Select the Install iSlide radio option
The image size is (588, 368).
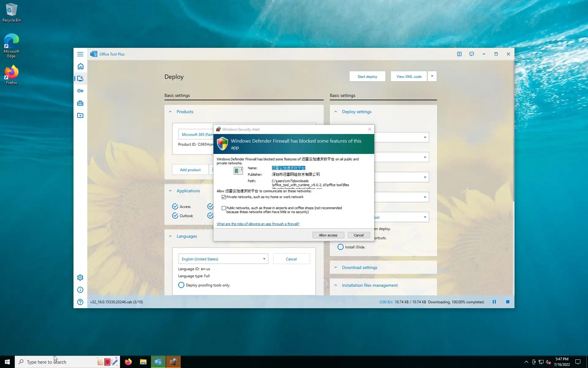pos(340,247)
